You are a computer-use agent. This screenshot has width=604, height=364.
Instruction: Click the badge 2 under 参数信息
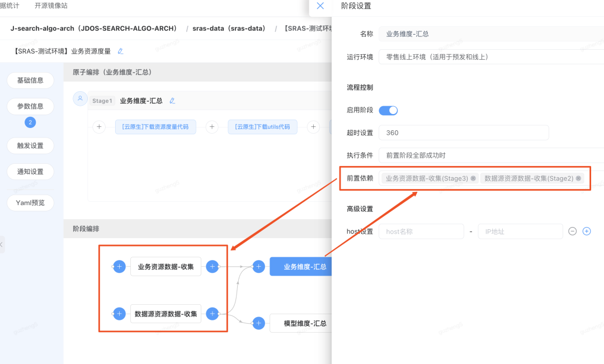tap(30, 122)
